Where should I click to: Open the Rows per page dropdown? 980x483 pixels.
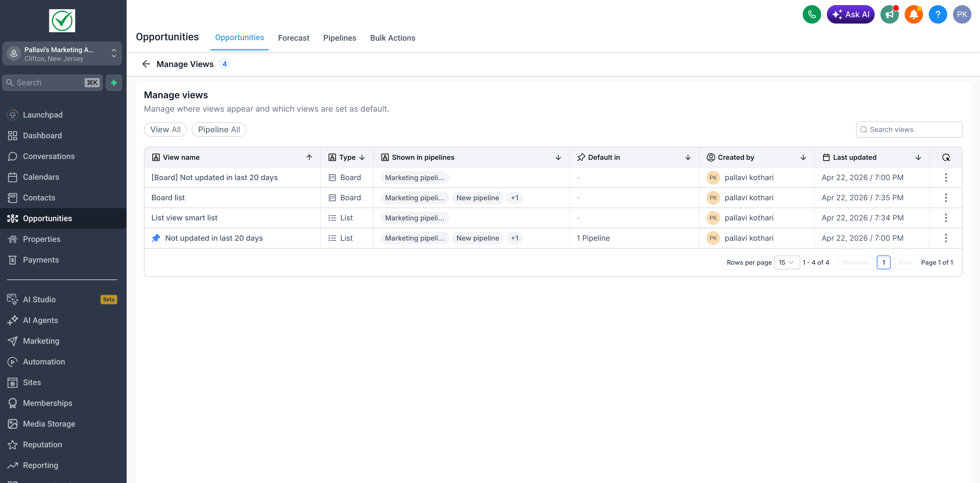point(787,262)
